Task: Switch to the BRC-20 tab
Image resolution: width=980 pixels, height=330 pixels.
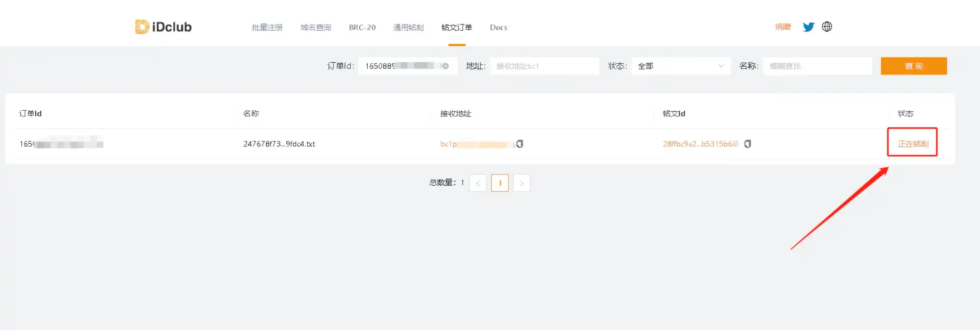Action: pos(362,27)
